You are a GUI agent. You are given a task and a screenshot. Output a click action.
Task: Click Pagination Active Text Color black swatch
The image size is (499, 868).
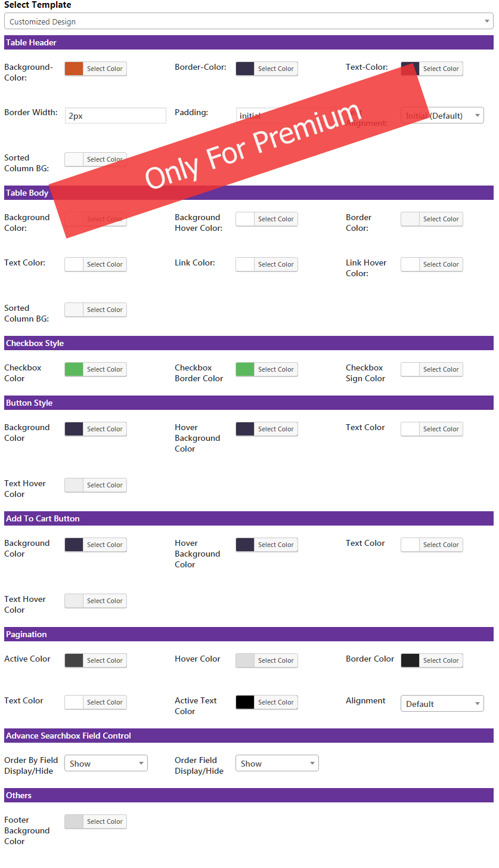(x=245, y=702)
